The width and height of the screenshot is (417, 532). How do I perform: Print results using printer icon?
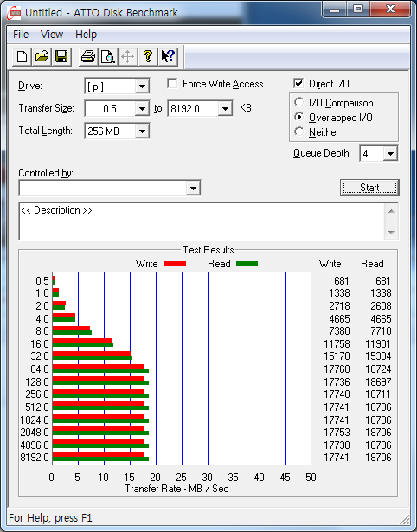coord(88,56)
